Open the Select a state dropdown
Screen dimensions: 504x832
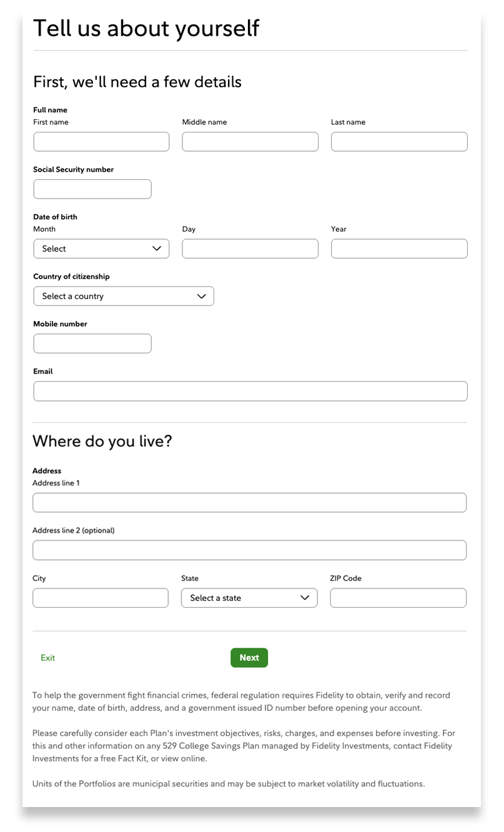tap(249, 598)
